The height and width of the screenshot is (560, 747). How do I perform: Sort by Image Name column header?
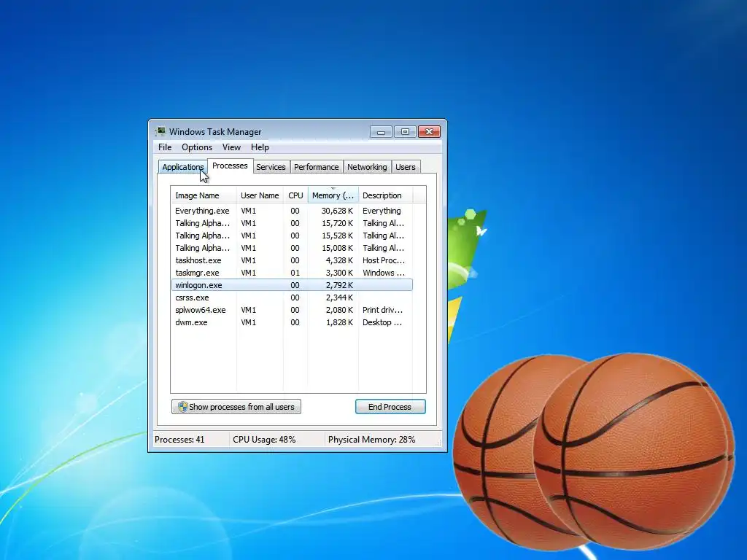pyautogui.click(x=204, y=195)
